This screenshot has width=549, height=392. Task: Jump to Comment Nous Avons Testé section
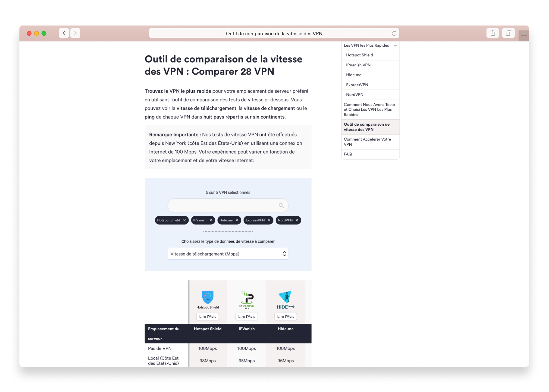(370, 110)
